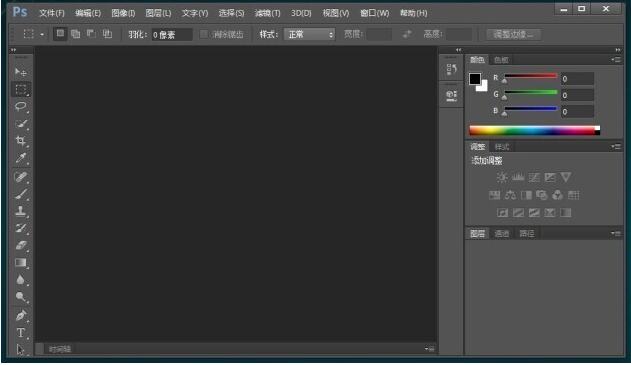Open the 滤镜(T) menu

[x=267, y=13]
